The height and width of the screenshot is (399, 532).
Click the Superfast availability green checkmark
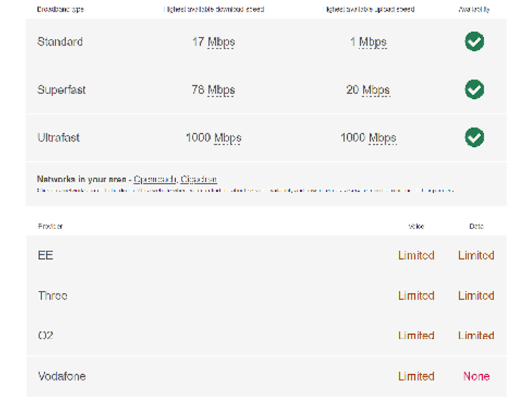pyautogui.click(x=474, y=89)
